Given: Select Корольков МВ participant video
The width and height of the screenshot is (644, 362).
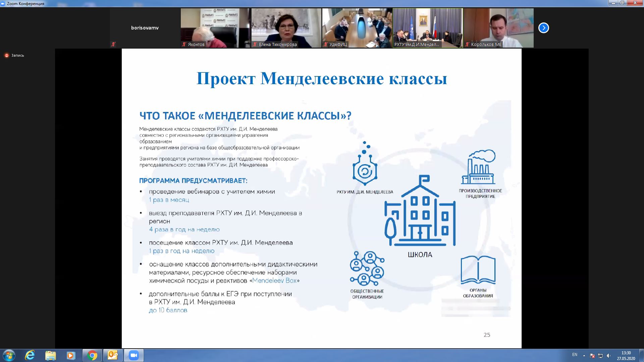Looking at the screenshot, I should 498,28.
